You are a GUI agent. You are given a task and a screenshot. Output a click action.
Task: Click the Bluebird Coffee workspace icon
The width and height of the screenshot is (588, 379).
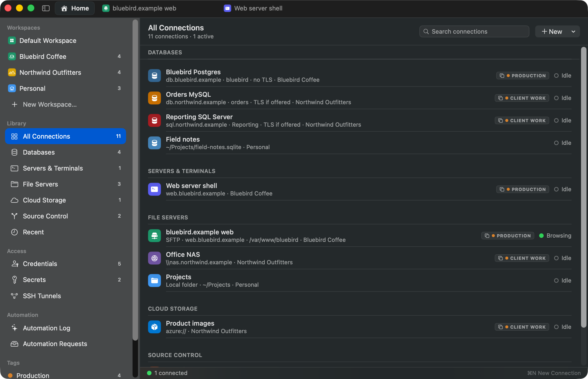point(12,56)
